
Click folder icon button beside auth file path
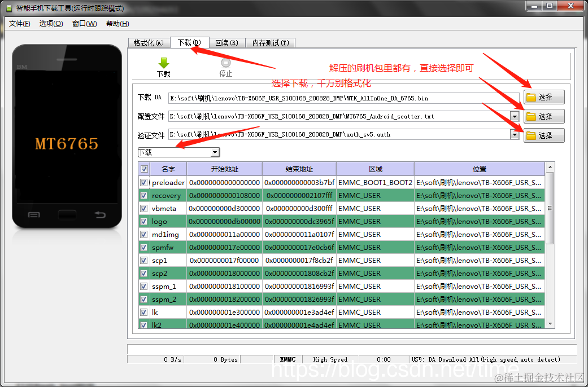(544, 135)
